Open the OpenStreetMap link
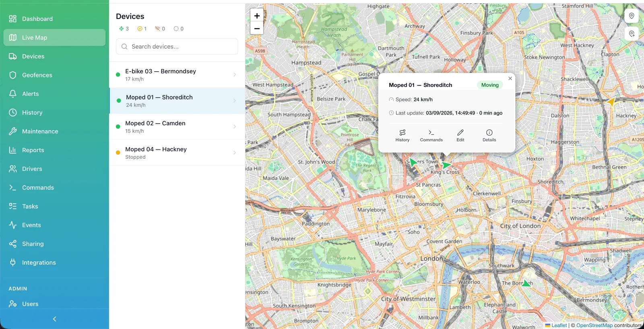This screenshot has width=644, height=329. 594,325
